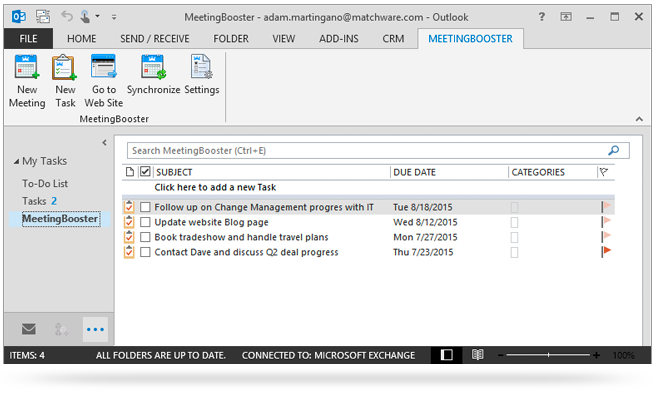Select the MEETINGBOOSTER ribbon tab

pos(470,39)
